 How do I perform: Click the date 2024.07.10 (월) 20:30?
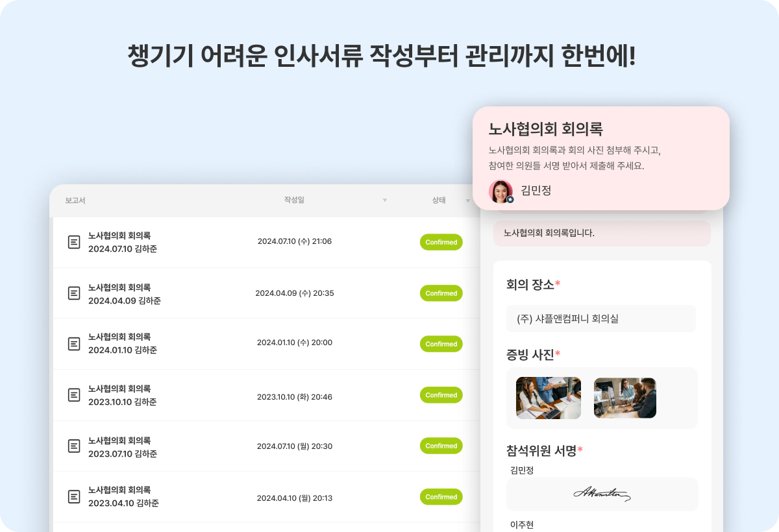pyautogui.click(x=295, y=446)
